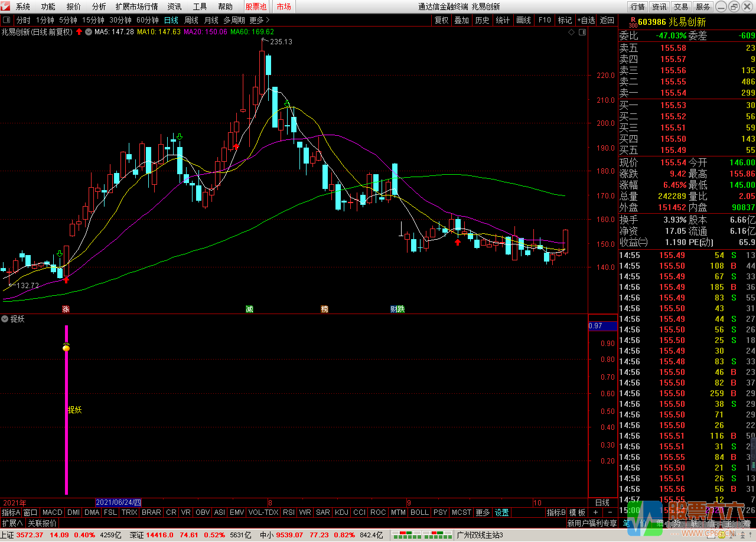Open the 扩展市场行情 menu
This screenshot has width=756, height=542.
click(x=137, y=7)
